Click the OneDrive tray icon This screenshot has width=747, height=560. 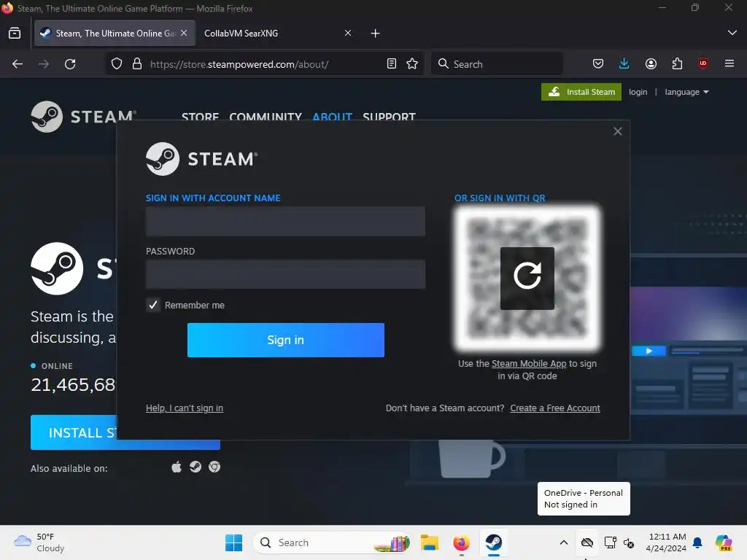click(x=587, y=542)
